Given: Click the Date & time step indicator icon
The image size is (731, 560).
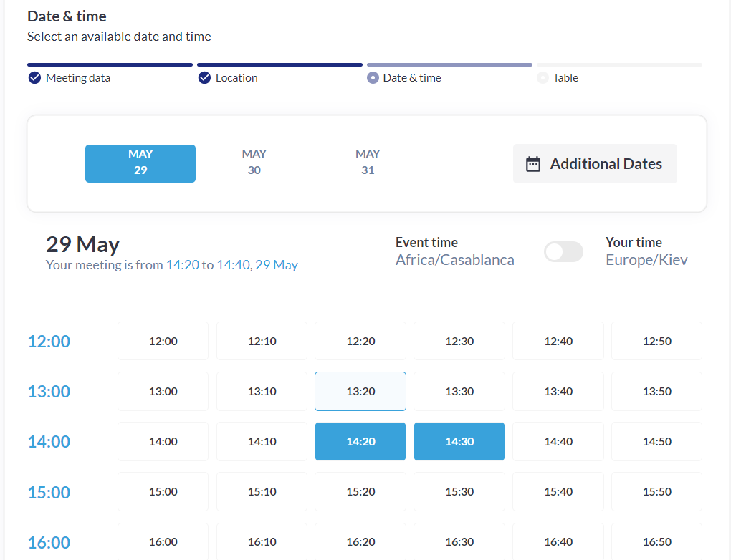Looking at the screenshot, I should [x=373, y=78].
